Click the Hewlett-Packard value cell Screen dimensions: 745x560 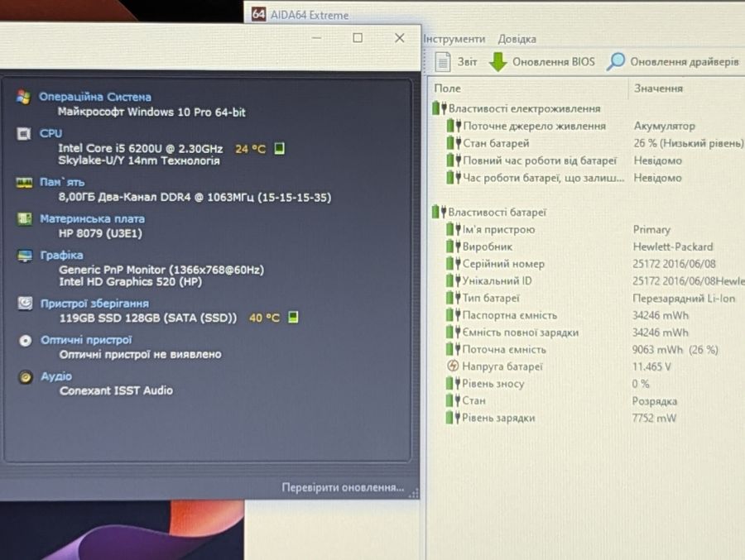pos(673,246)
